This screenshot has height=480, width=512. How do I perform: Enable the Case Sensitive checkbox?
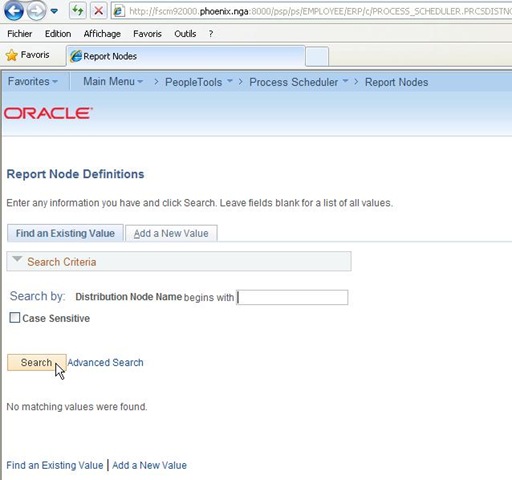tap(15, 318)
